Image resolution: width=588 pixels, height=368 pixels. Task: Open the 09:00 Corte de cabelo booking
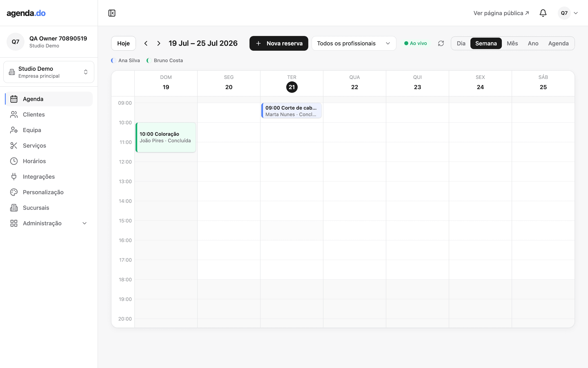[291, 110]
